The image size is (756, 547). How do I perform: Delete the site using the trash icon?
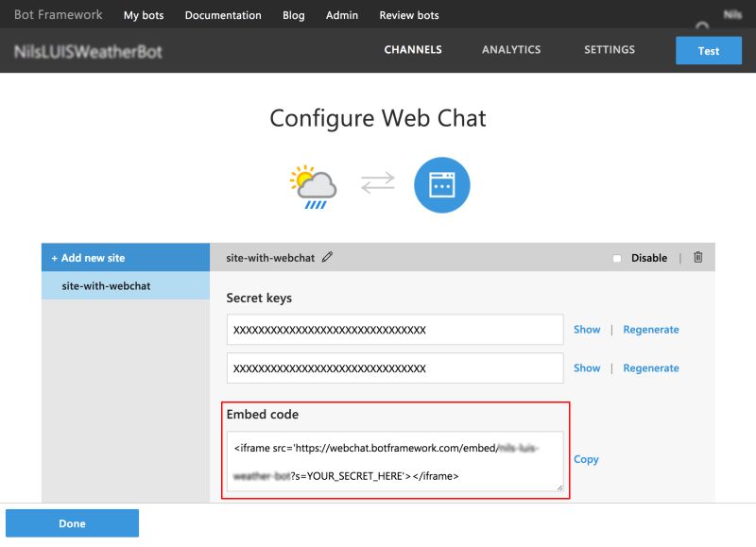(696, 256)
